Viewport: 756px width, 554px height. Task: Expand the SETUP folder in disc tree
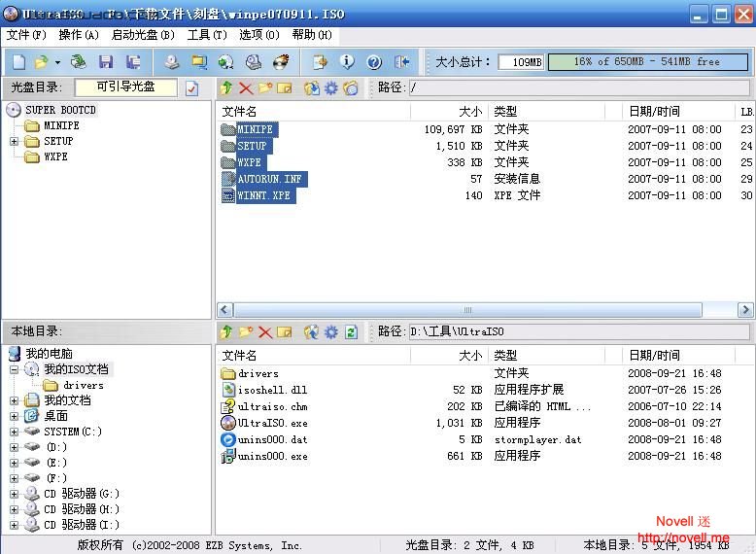pyautogui.click(x=14, y=141)
